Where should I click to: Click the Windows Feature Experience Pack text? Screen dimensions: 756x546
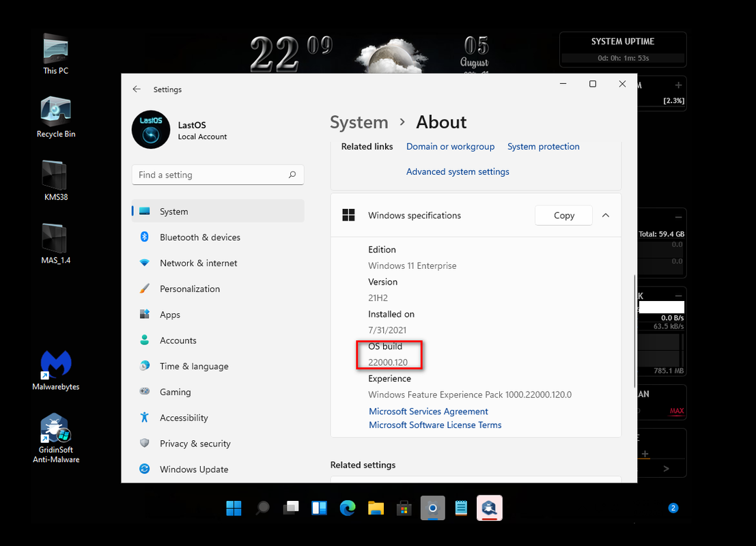pyautogui.click(x=470, y=394)
